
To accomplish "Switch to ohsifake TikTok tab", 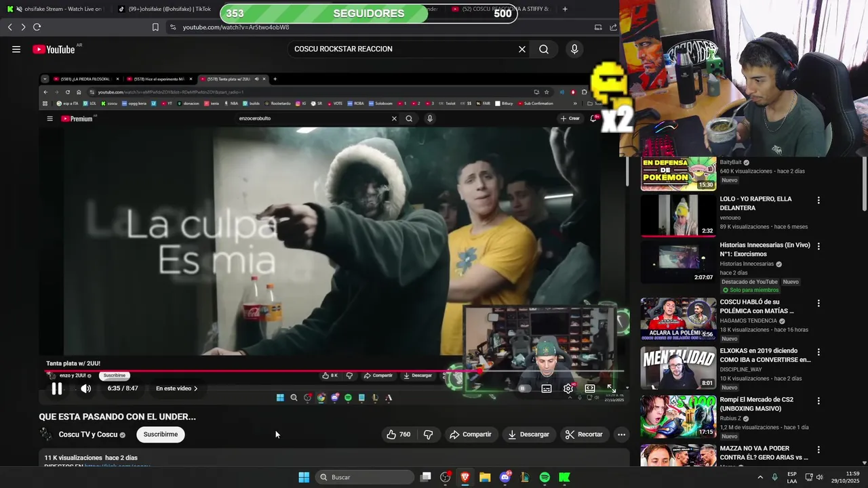I will (x=165, y=9).
